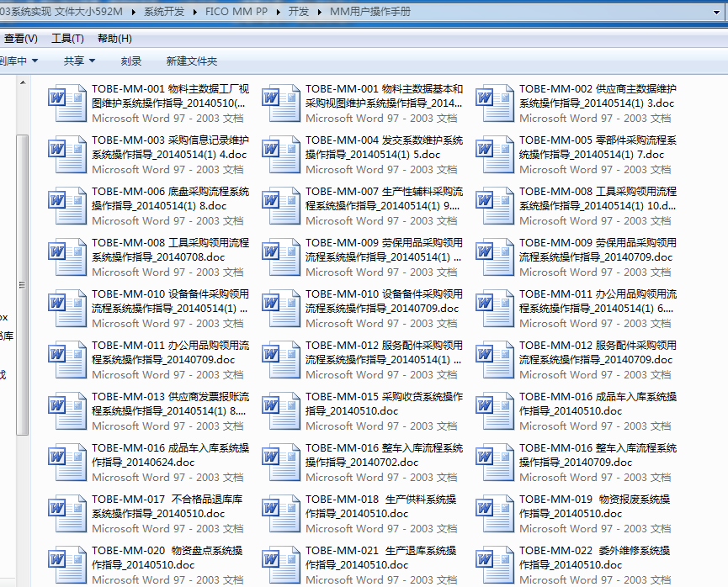The width and height of the screenshot is (728, 587).
Task: Expand arrow after 开发 breadcrumb
Action: coord(320,12)
